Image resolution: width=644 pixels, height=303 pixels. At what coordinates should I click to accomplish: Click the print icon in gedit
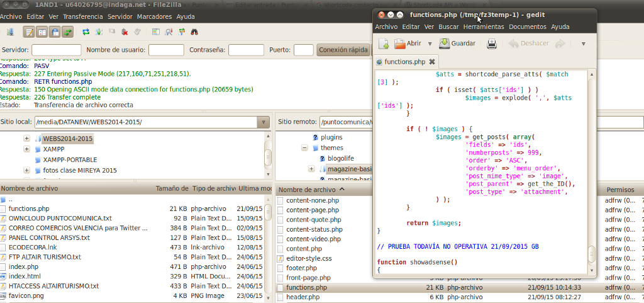pyautogui.click(x=492, y=43)
